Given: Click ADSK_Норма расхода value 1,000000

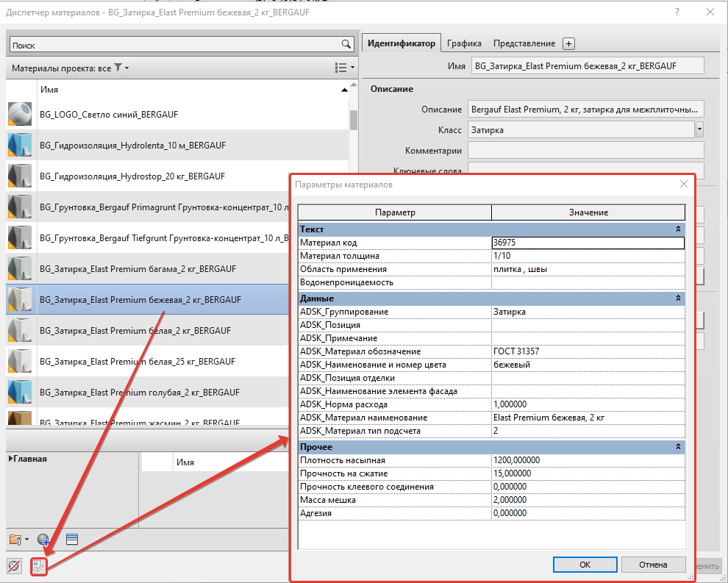Looking at the screenshot, I should pyautogui.click(x=588, y=404).
